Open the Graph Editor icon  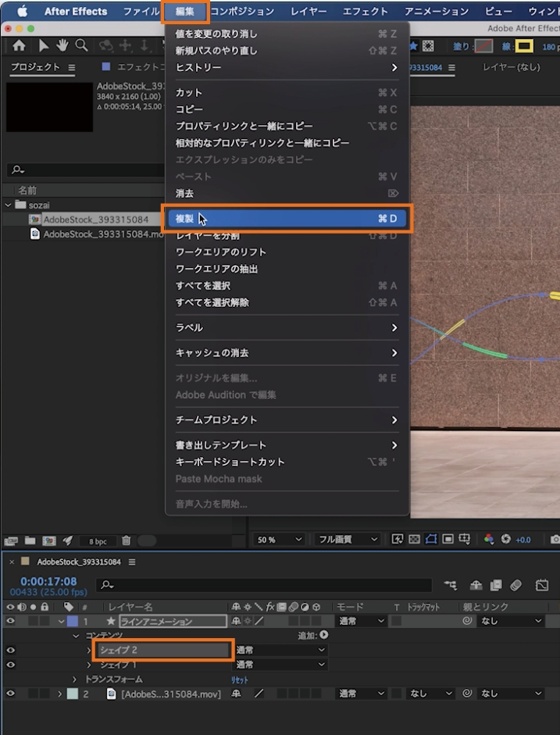tap(542, 584)
